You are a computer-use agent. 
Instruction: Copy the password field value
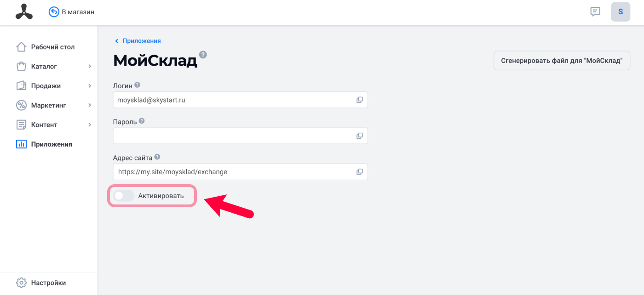click(x=360, y=136)
